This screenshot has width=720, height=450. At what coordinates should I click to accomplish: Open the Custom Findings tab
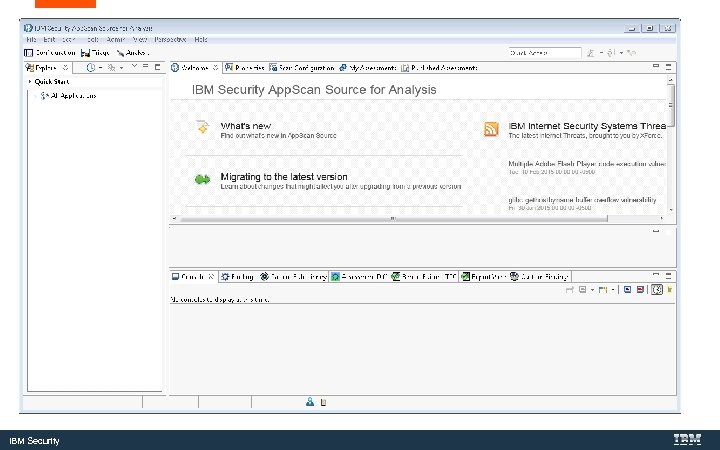(x=539, y=276)
